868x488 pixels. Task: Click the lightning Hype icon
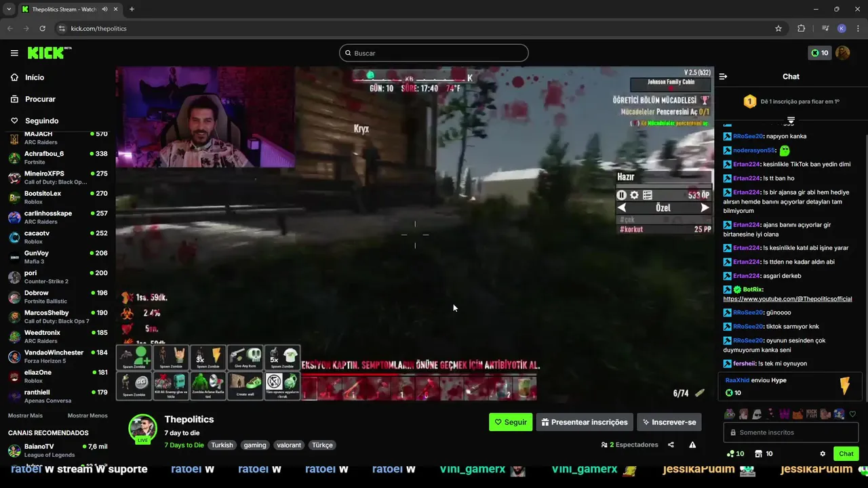844,386
